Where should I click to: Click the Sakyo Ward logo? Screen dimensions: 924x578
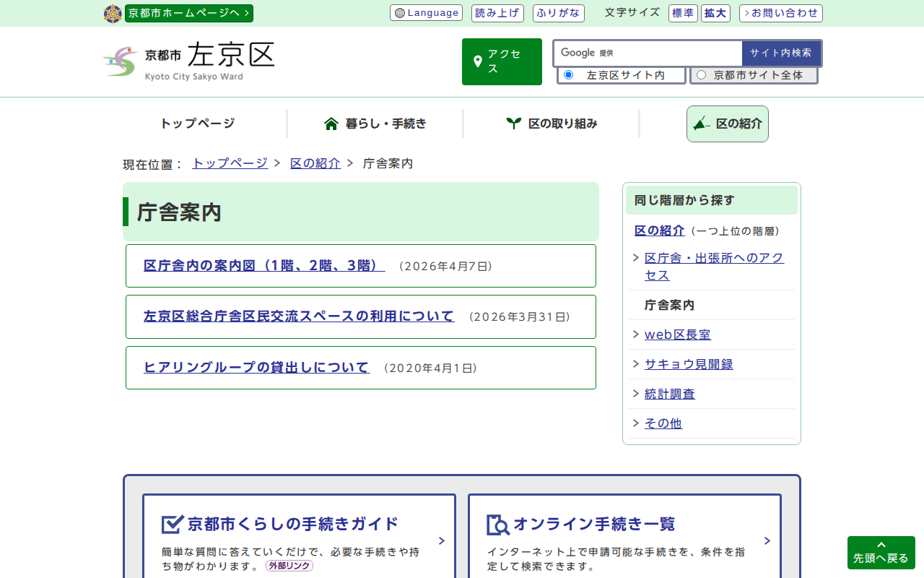(188, 61)
